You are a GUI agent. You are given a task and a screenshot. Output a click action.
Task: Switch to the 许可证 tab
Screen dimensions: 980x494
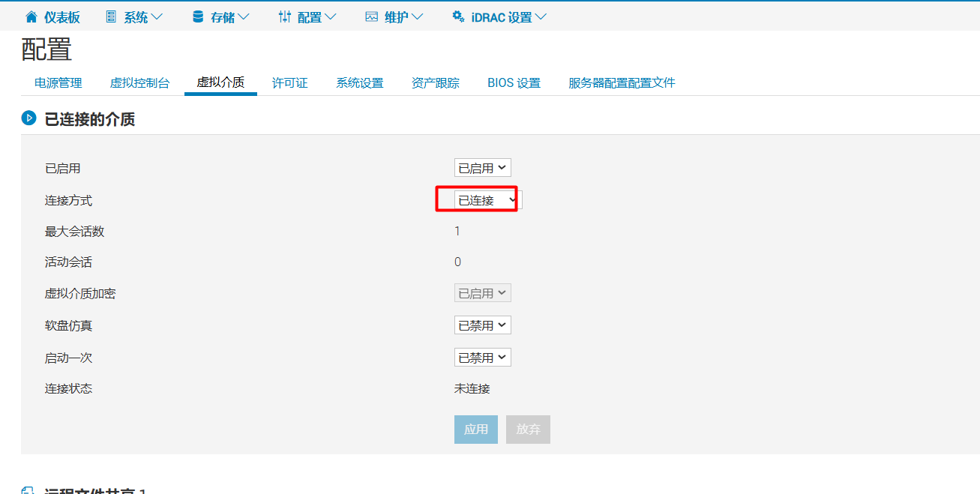289,83
